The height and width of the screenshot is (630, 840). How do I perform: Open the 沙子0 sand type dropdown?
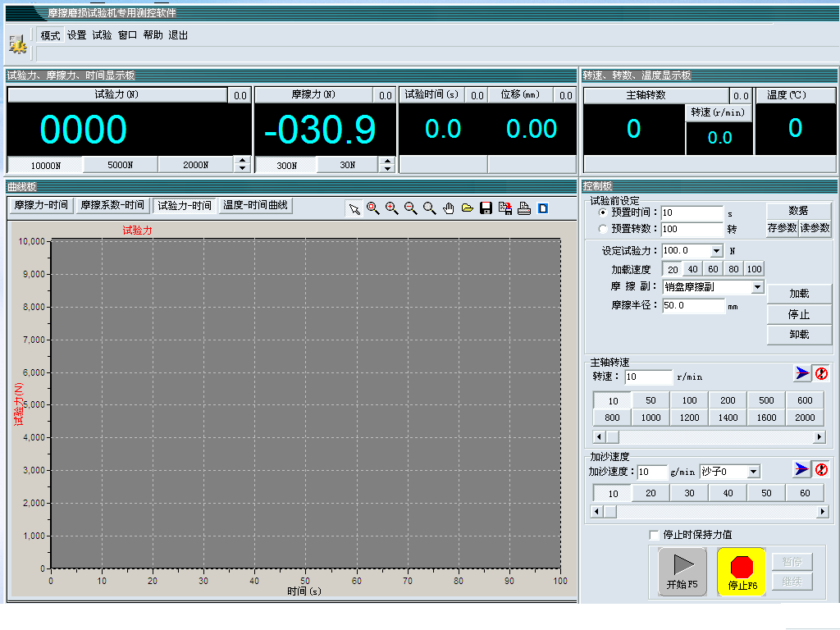click(754, 472)
